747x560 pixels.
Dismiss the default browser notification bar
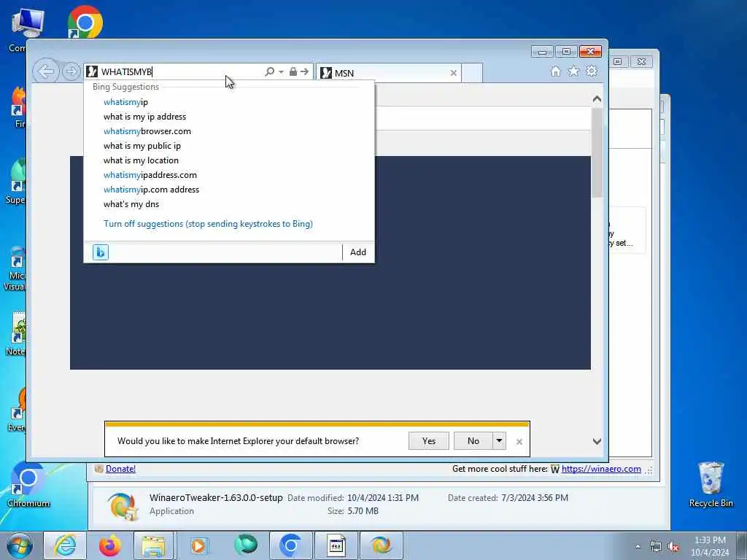click(519, 442)
